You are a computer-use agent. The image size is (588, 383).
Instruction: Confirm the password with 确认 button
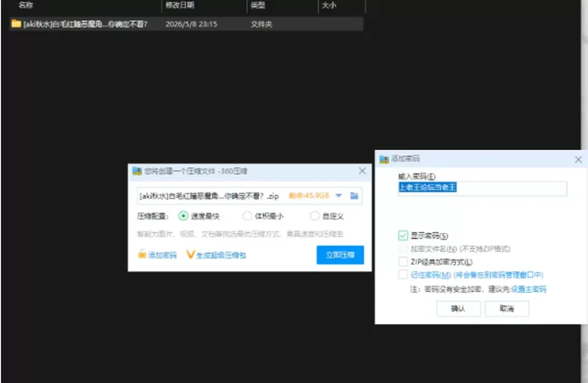tap(458, 309)
